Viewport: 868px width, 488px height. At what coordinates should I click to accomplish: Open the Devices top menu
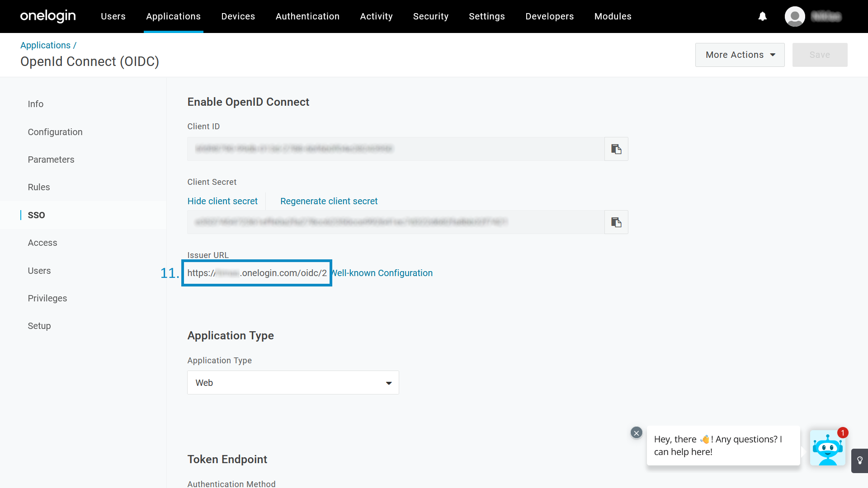coord(238,16)
